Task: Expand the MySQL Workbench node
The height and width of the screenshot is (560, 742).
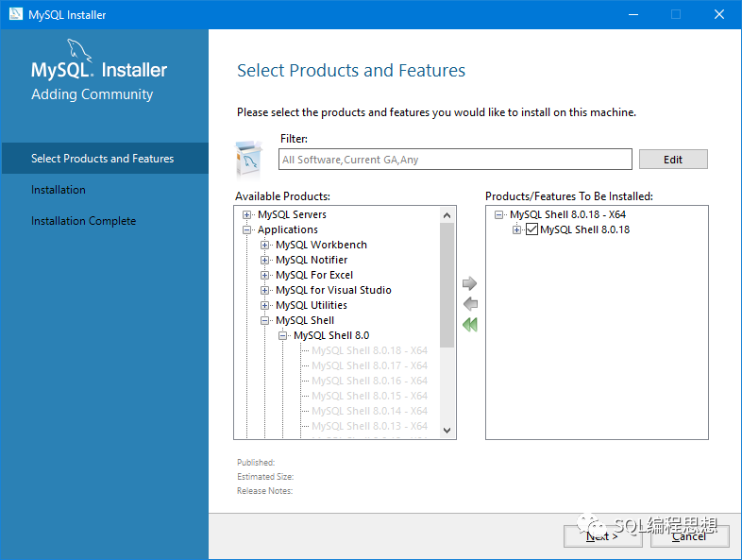Action: point(264,246)
